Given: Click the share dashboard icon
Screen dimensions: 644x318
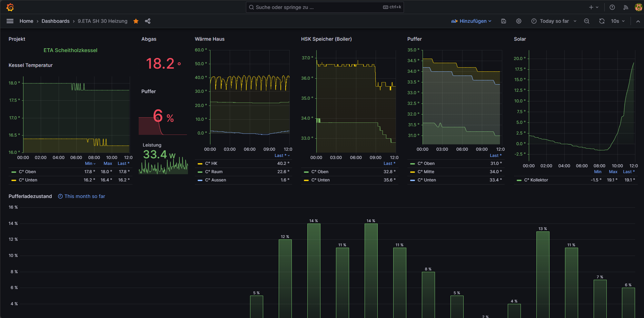Looking at the screenshot, I should (148, 21).
